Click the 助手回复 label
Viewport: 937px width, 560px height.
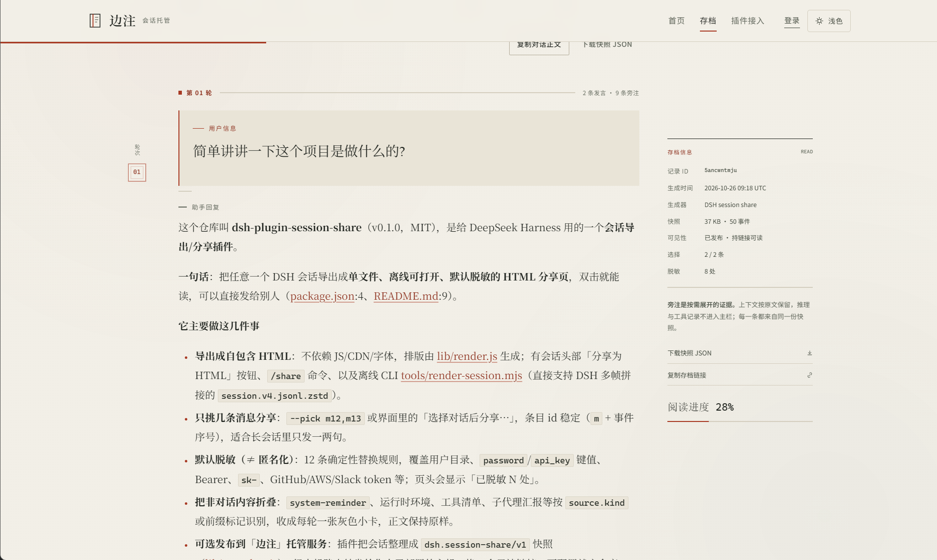tap(206, 207)
